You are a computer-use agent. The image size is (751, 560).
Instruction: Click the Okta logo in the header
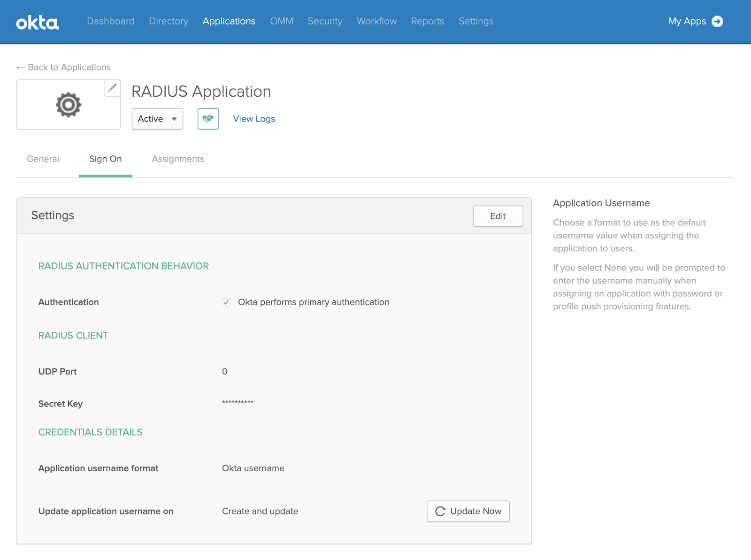[x=38, y=22]
